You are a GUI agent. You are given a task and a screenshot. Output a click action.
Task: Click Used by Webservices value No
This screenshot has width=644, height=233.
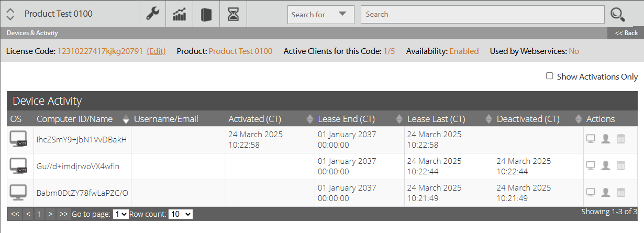point(574,51)
